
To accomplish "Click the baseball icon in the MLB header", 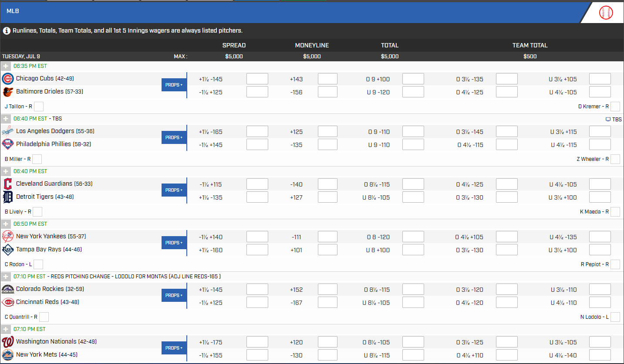I will click(606, 13).
